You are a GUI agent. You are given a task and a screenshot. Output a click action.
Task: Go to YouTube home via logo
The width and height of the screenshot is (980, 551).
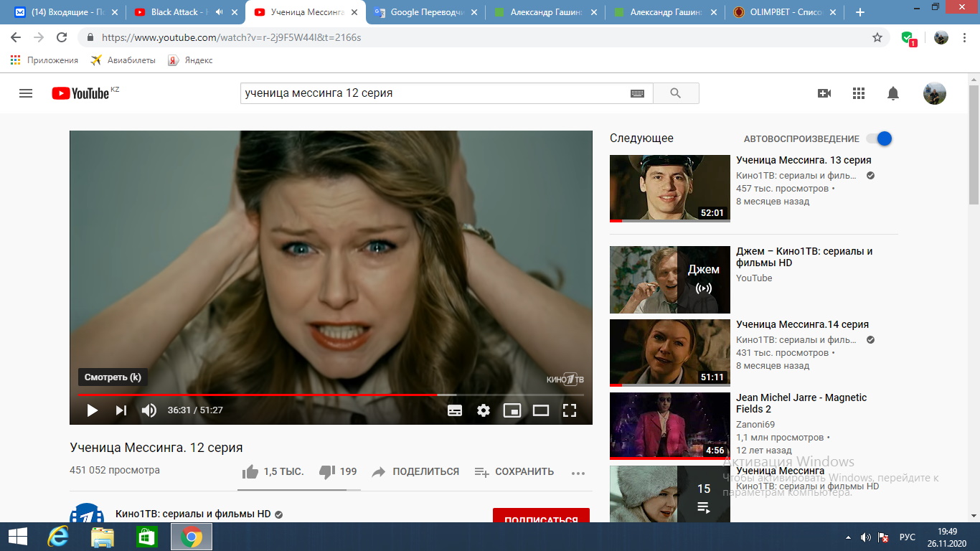click(x=80, y=93)
